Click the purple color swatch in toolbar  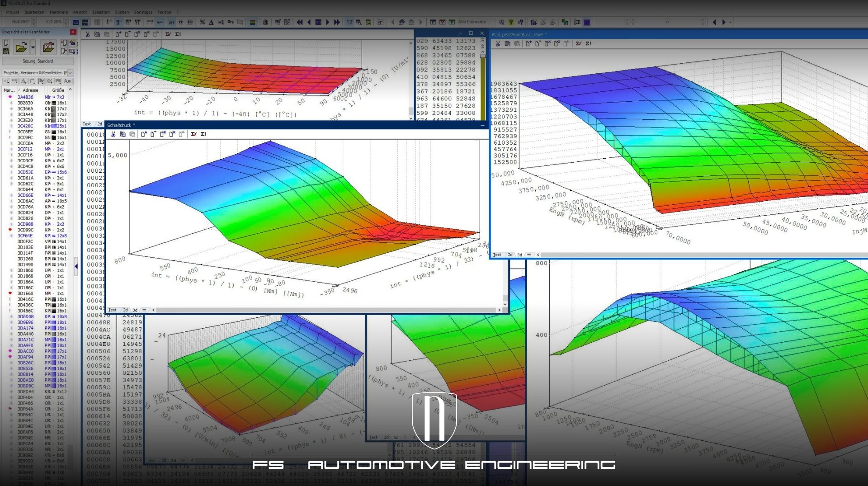pos(587,22)
